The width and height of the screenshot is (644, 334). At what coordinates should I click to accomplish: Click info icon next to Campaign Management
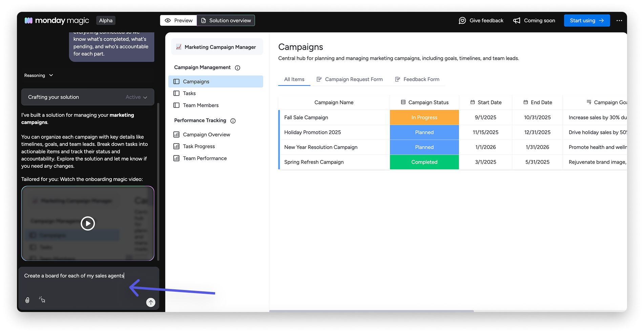237,68
